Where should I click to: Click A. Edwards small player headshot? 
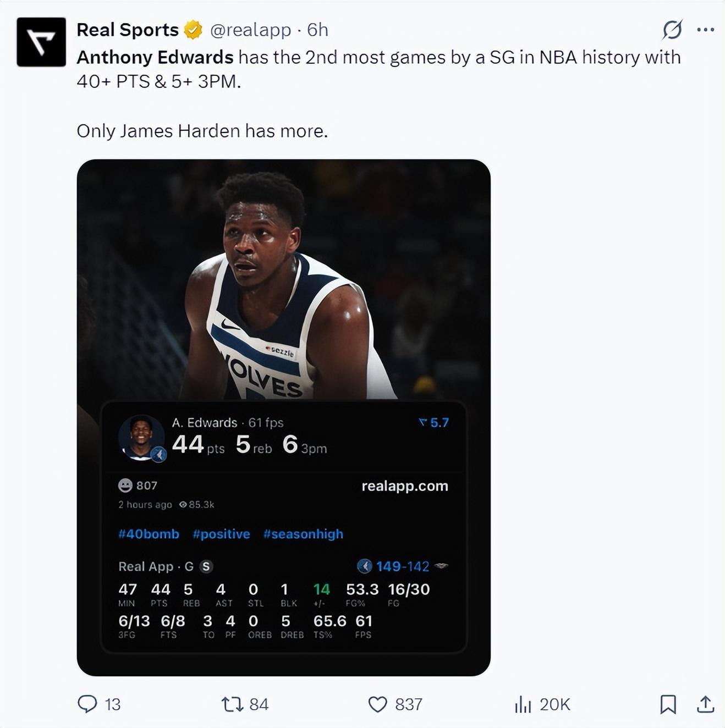point(141,437)
